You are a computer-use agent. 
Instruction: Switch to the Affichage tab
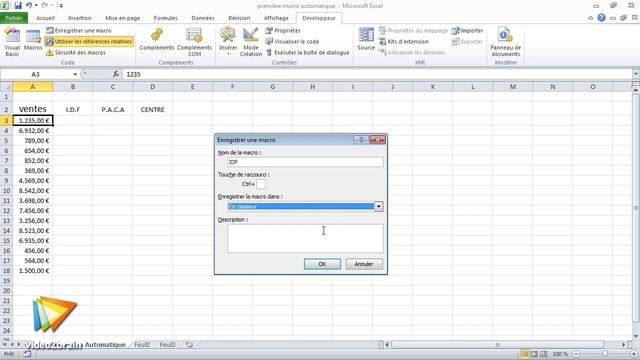pyautogui.click(x=276, y=18)
